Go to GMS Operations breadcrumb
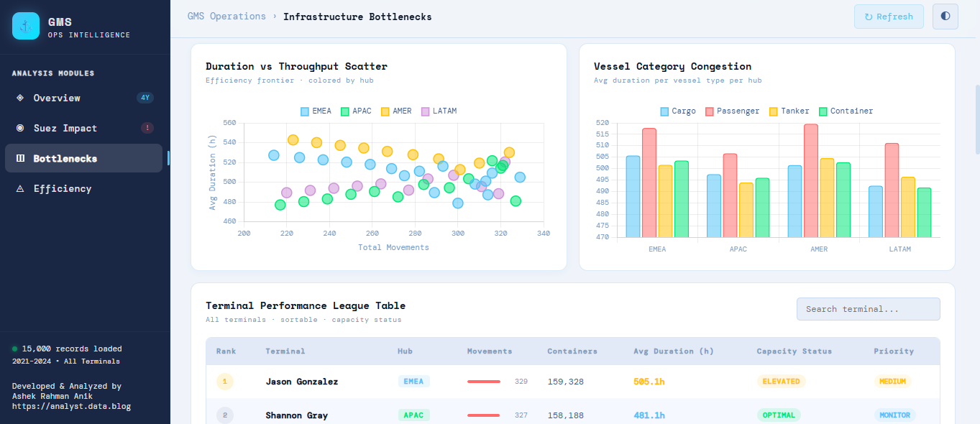The height and width of the screenshot is (424, 980). click(x=226, y=17)
